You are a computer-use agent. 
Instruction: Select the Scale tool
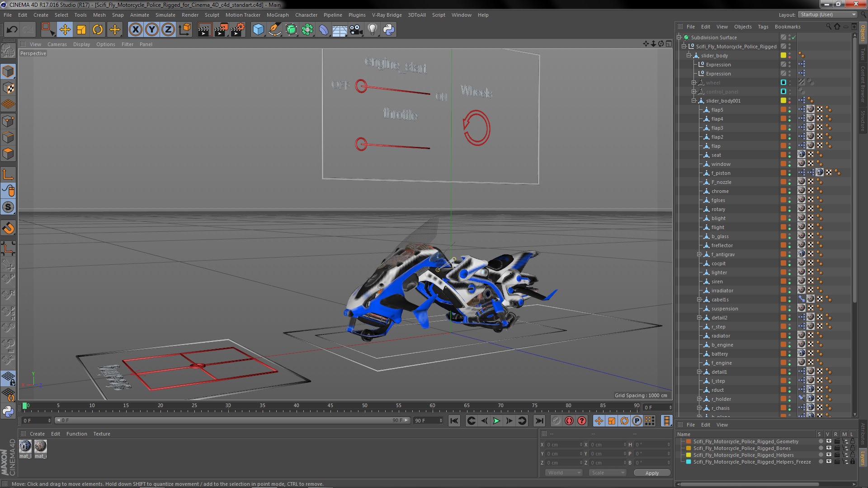pyautogui.click(x=81, y=30)
